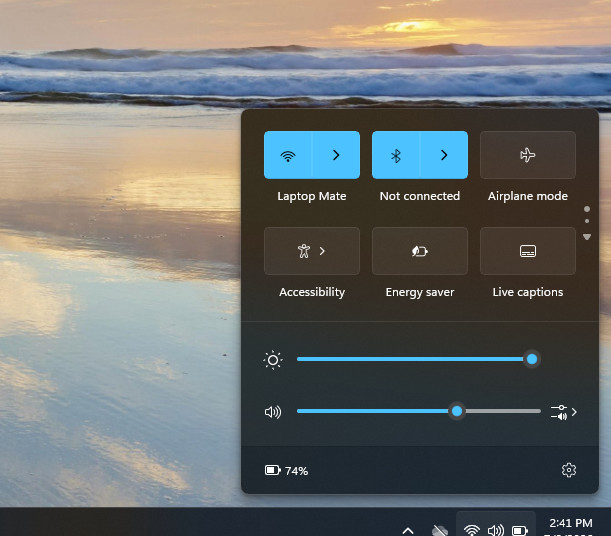Open the sound output selection button

point(563,412)
